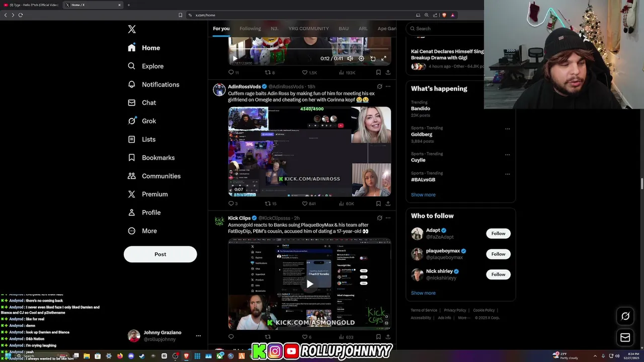Screen dimensions: 644x362
Task: Click the X logo in the sidebar
Action: click(x=132, y=29)
